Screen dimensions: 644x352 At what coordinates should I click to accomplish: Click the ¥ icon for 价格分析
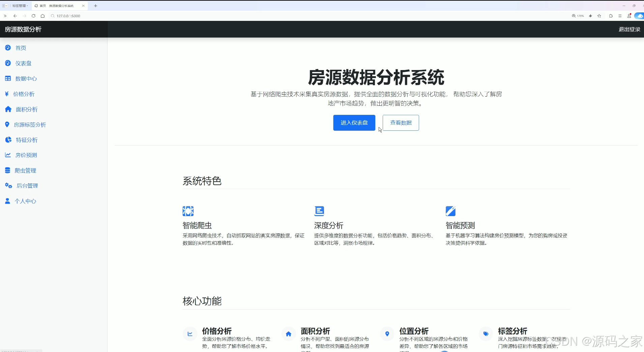coord(6,94)
